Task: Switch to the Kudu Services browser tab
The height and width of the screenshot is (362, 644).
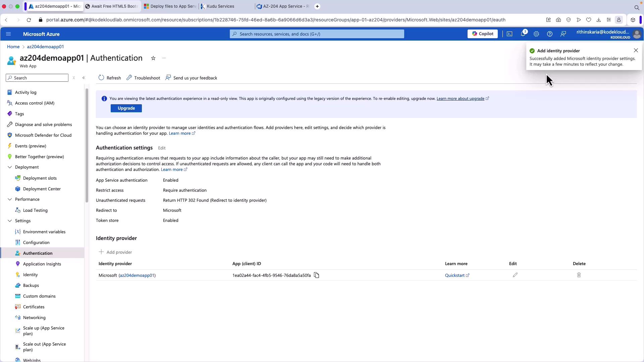Action: (x=220, y=6)
